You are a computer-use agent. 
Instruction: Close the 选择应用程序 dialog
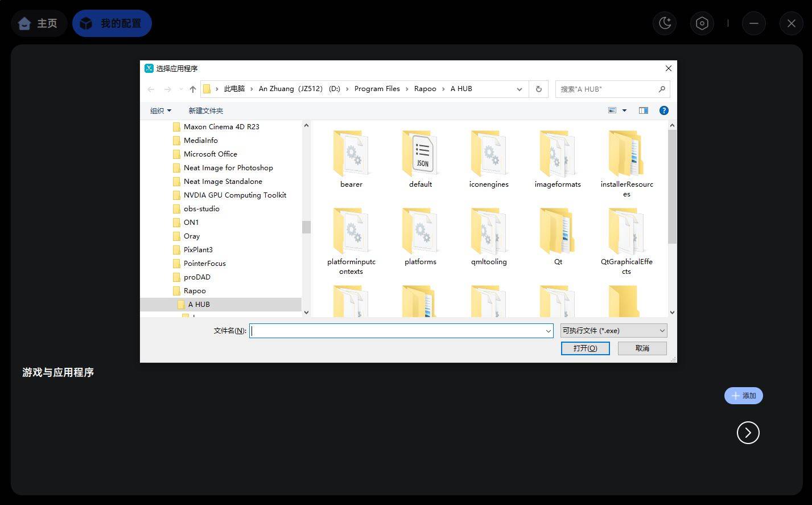(669, 68)
